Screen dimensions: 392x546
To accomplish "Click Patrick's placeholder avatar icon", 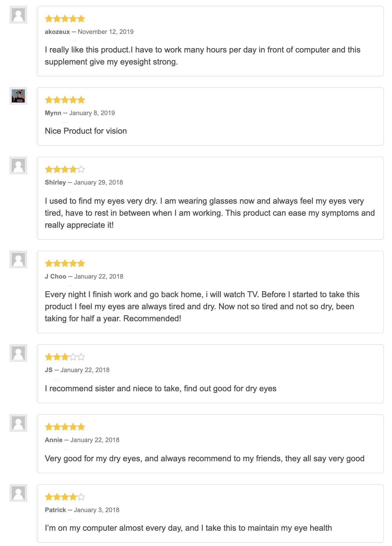I will 18,493.
